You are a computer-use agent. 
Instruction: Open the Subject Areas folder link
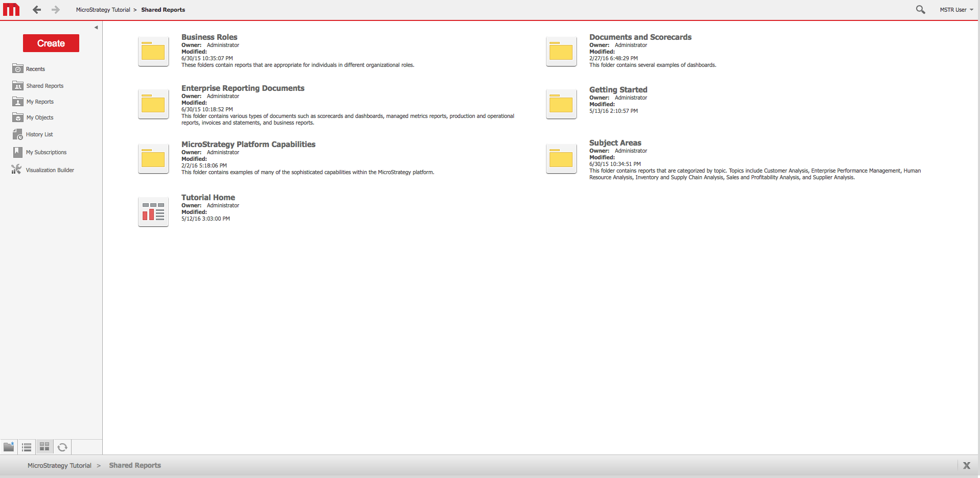[615, 143]
